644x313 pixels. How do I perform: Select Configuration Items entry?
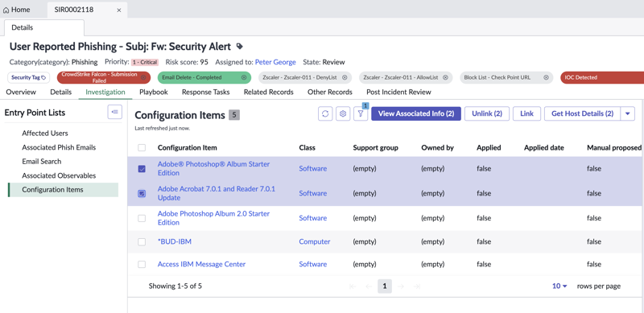pyautogui.click(x=63, y=190)
